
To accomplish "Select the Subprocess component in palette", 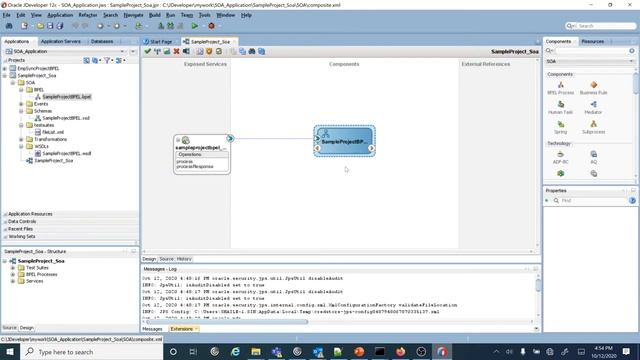I will click(593, 127).
